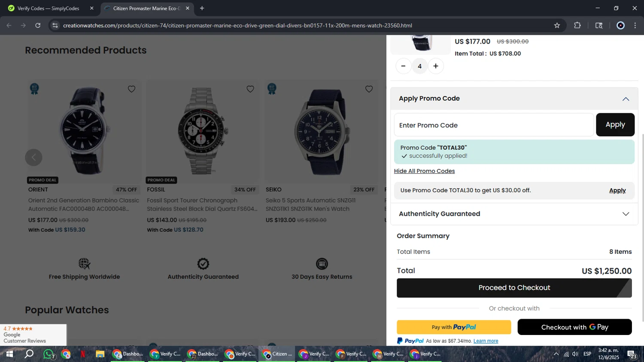Go back to previous page
Image resolution: width=644 pixels, height=362 pixels.
[x=9, y=25]
